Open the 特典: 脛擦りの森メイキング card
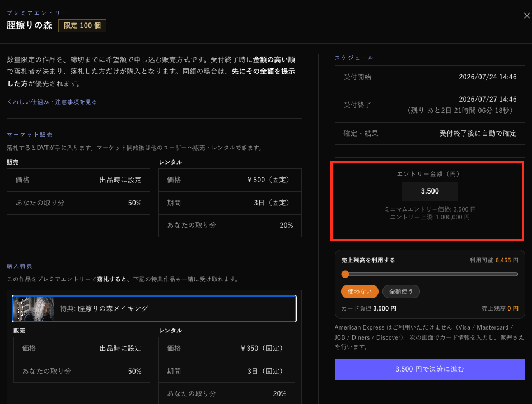The image size is (532, 404). 155,308
